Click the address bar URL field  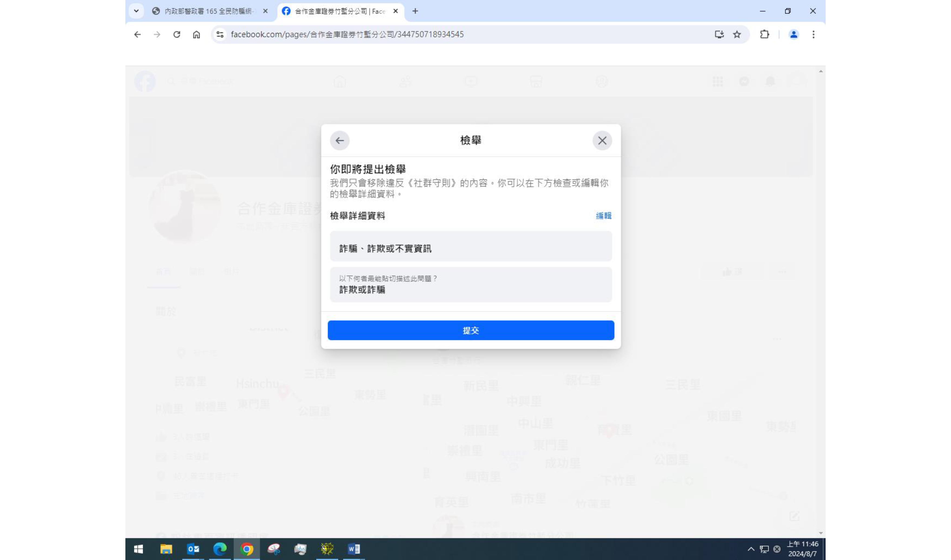click(x=377, y=35)
